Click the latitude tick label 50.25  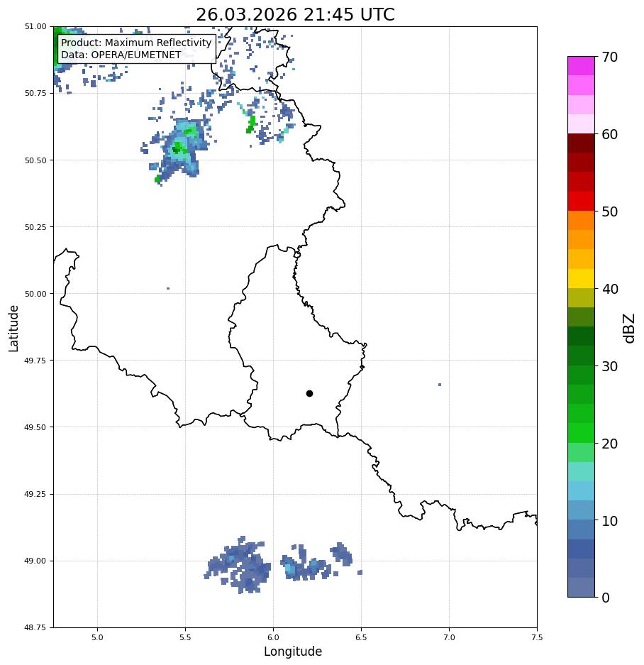pyautogui.click(x=35, y=227)
